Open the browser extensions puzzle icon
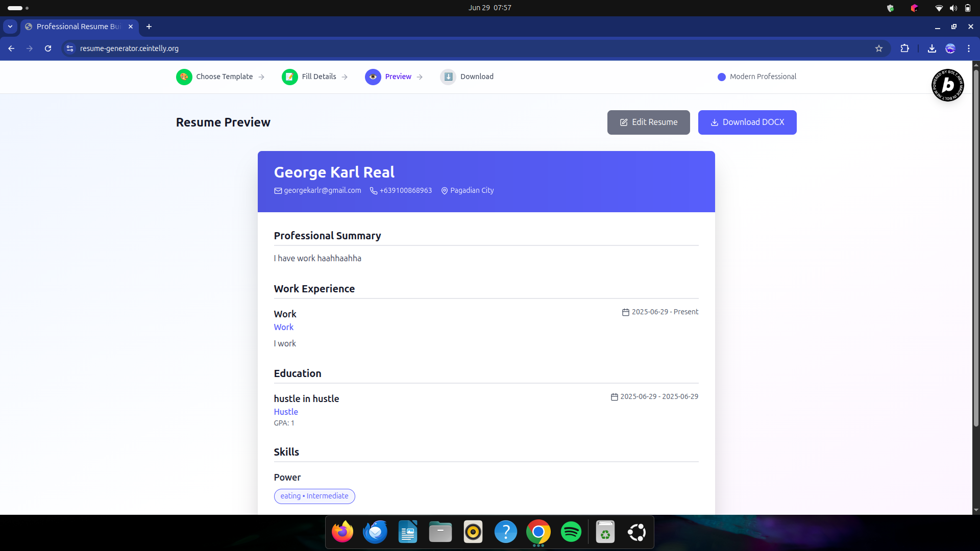Image resolution: width=980 pixels, height=551 pixels. 904,48
